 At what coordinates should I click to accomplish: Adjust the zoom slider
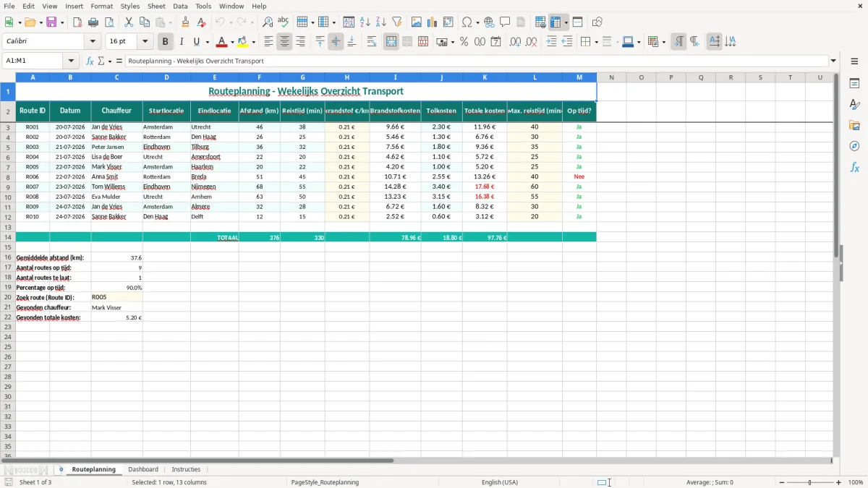click(809, 482)
